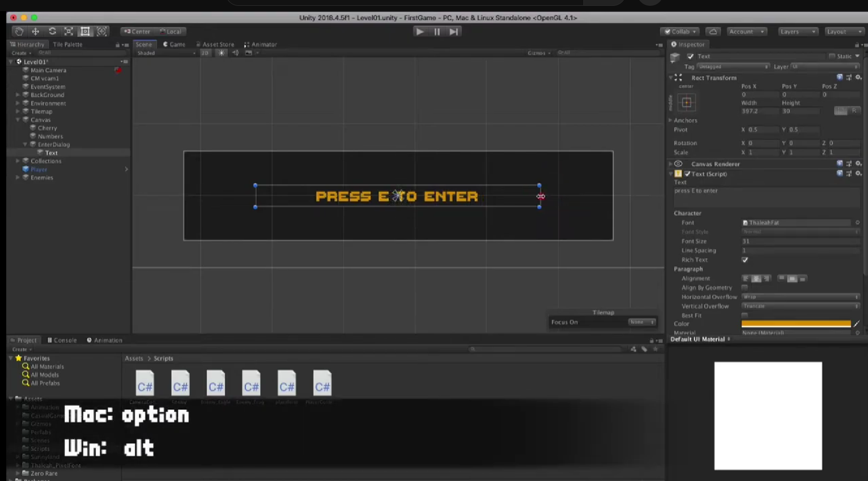This screenshot has height=481, width=868.
Task: Click the cloud services icon
Action: pyautogui.click(x=713, y=32)
